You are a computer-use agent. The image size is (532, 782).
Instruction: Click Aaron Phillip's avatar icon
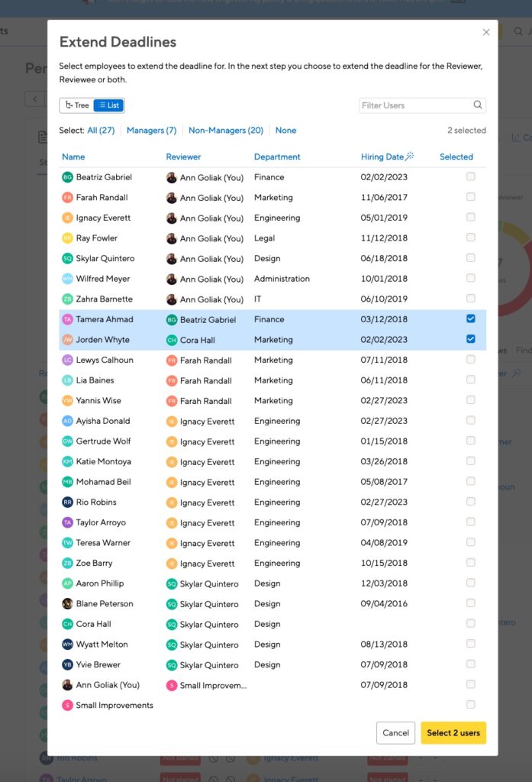[x=67, y=583]
